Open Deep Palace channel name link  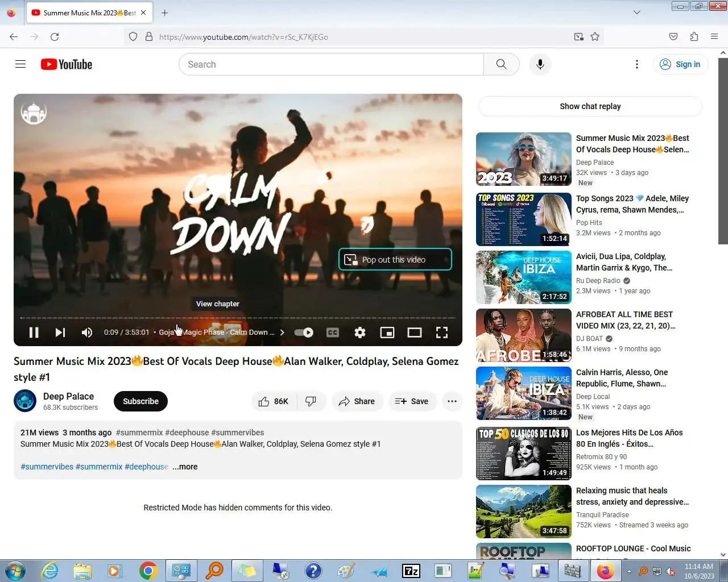coord(69,396)
